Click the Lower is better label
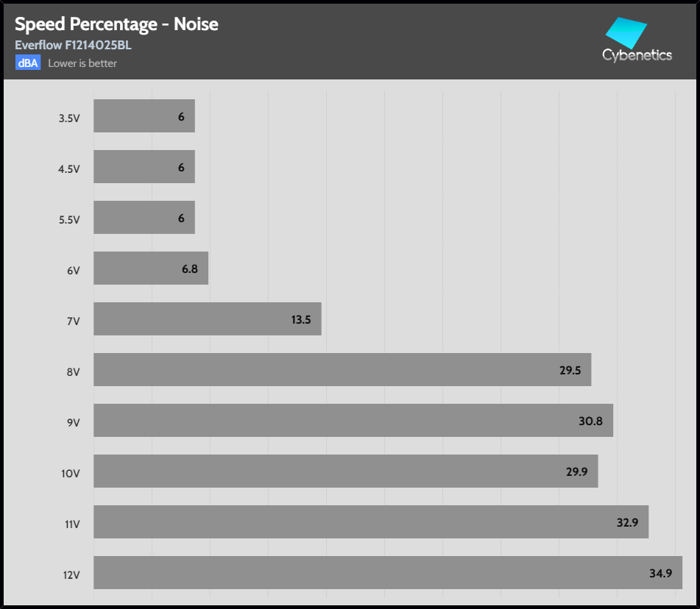700x609 pixels. pos(82,63)
